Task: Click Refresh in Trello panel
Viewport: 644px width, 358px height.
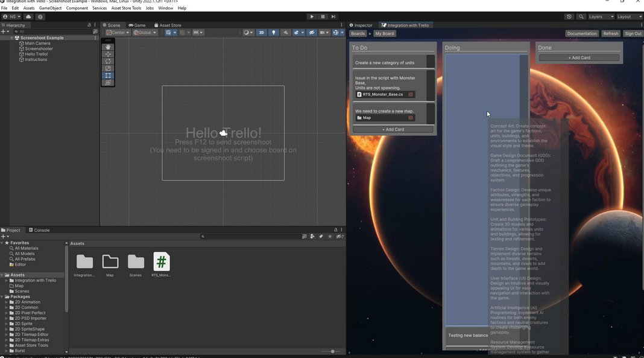Action: [611, 34]
